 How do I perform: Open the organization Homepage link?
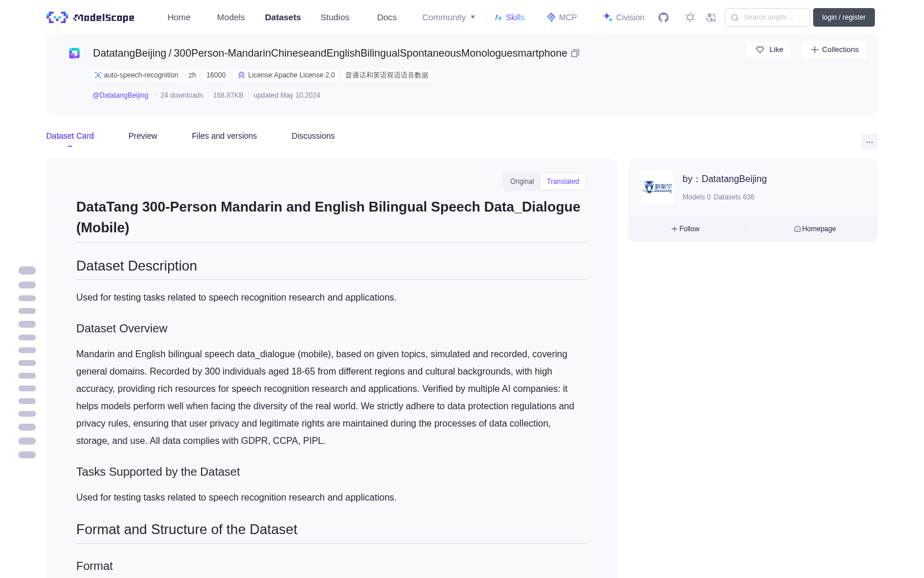tap(815, 229)
